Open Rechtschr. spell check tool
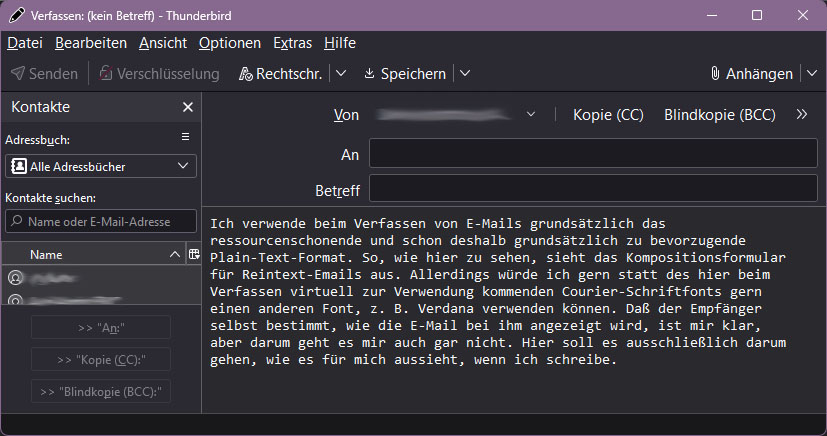 tap(281, 74)
